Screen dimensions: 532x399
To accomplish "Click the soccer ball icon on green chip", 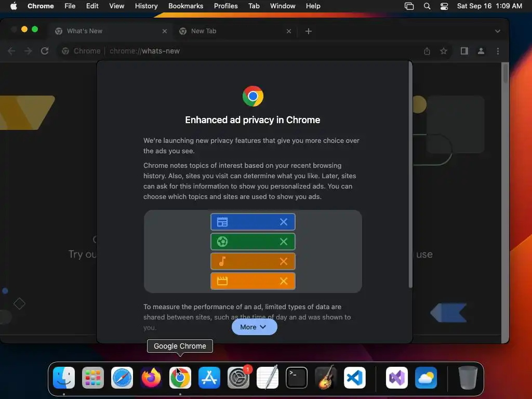I will pos(222,242).
